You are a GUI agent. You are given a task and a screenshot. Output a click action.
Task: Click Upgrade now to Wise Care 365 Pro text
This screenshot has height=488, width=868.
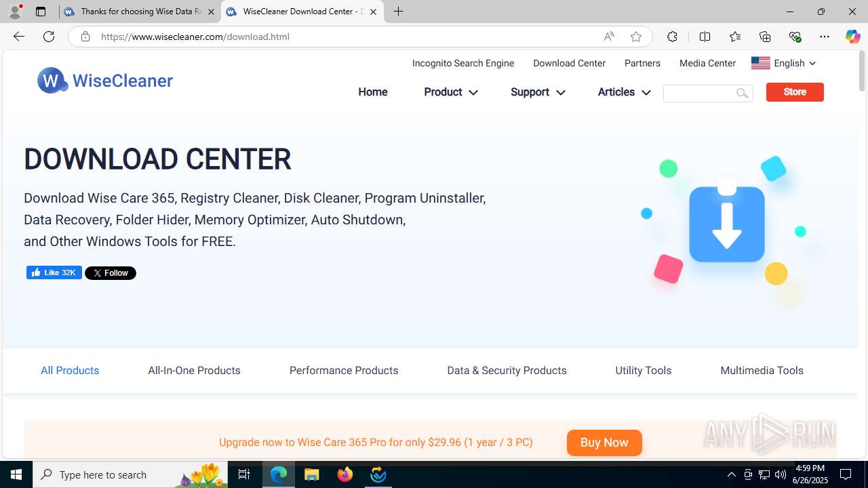(376, 442)
